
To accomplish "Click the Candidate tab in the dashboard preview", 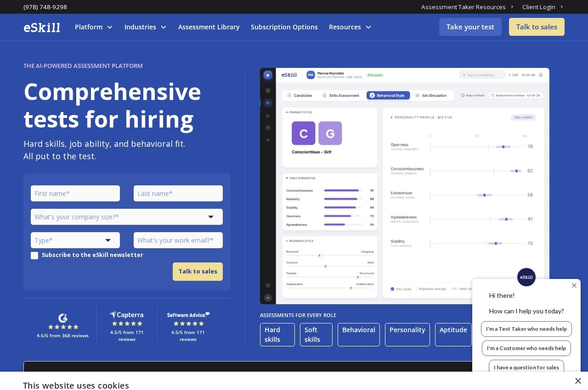I will pos(300,95).
